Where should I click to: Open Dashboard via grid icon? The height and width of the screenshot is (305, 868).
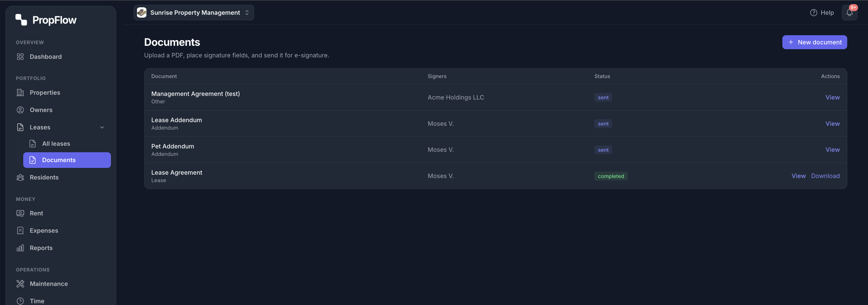20,57
